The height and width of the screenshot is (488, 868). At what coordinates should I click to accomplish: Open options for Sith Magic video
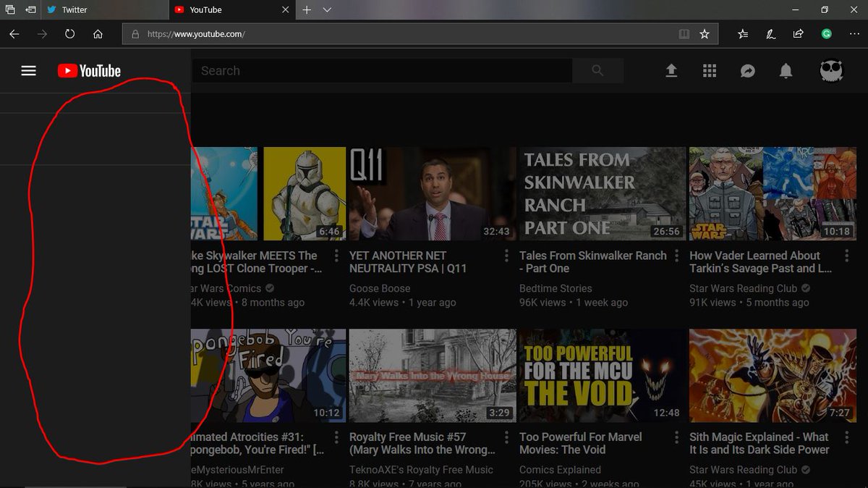tap(846, 437)
